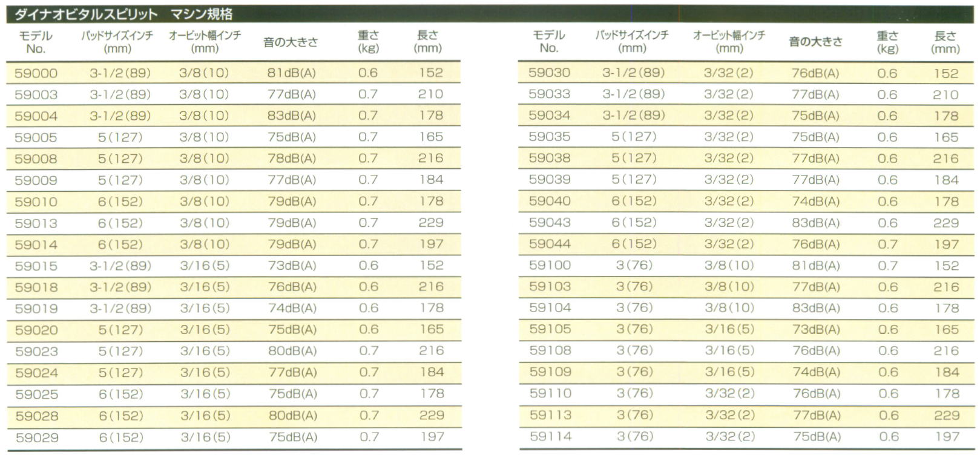Image resolution: width=980 pixels, height=458 pixels.
Task: Select model number 59029
Action: 36,437
